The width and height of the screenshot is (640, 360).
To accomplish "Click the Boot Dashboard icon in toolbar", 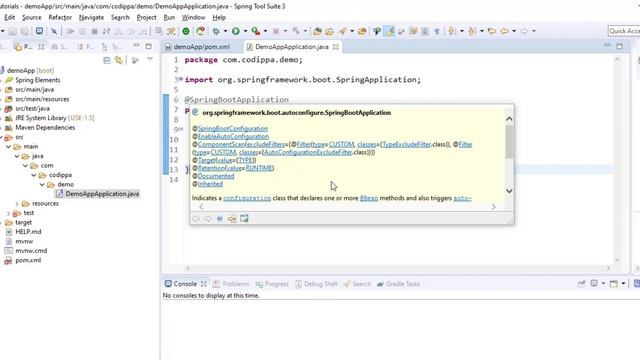I will pos(186,31).
